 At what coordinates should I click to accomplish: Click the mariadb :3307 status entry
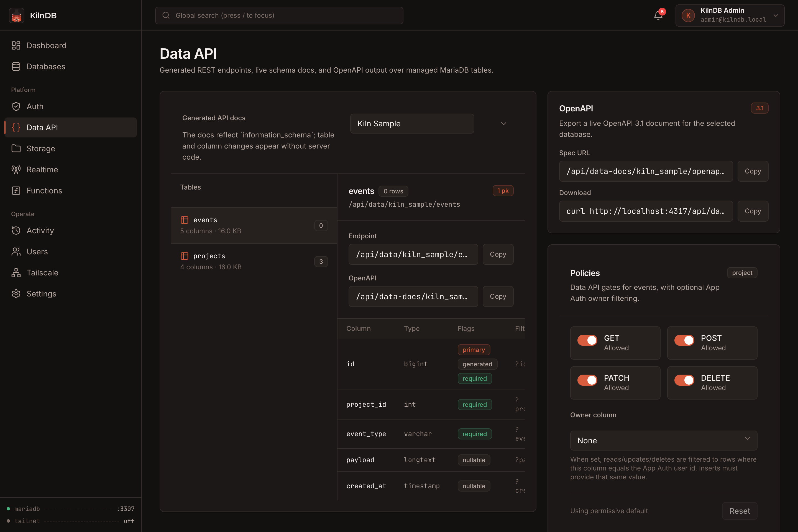click(x=71, y=509)
